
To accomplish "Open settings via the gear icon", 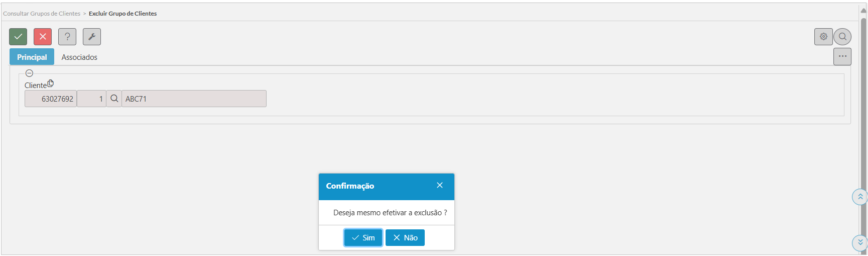I will (823, 37).
